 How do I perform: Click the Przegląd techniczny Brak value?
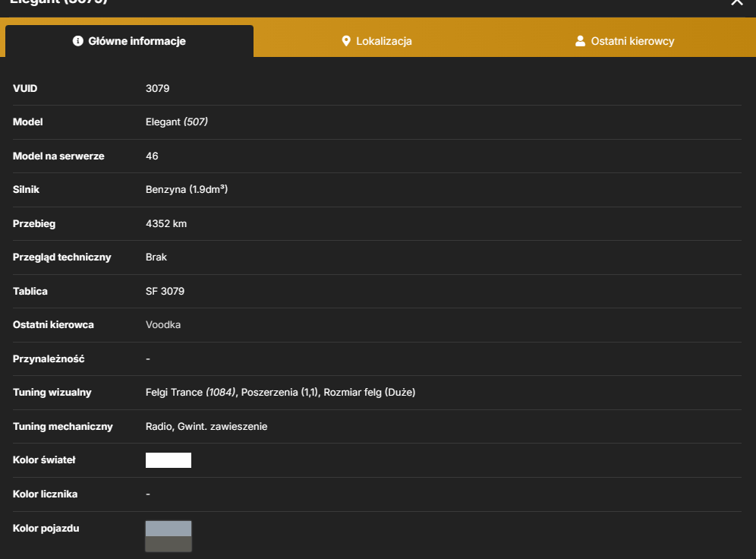coord(156,257)
